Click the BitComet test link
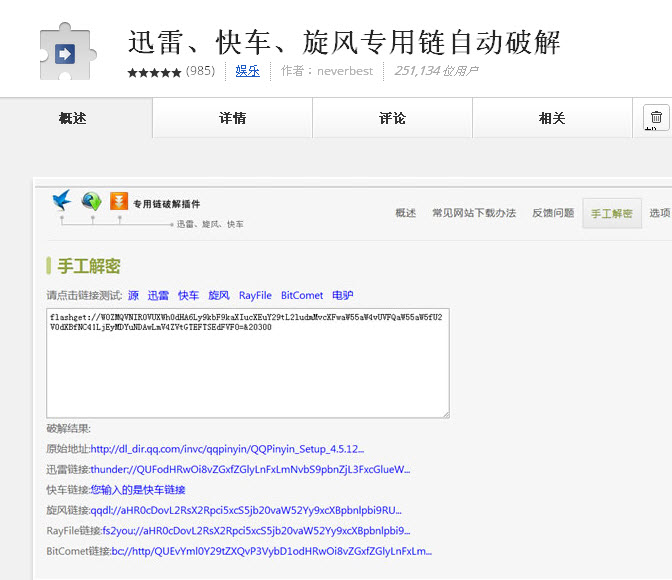The image size is (672, 580). coord(302,295)
